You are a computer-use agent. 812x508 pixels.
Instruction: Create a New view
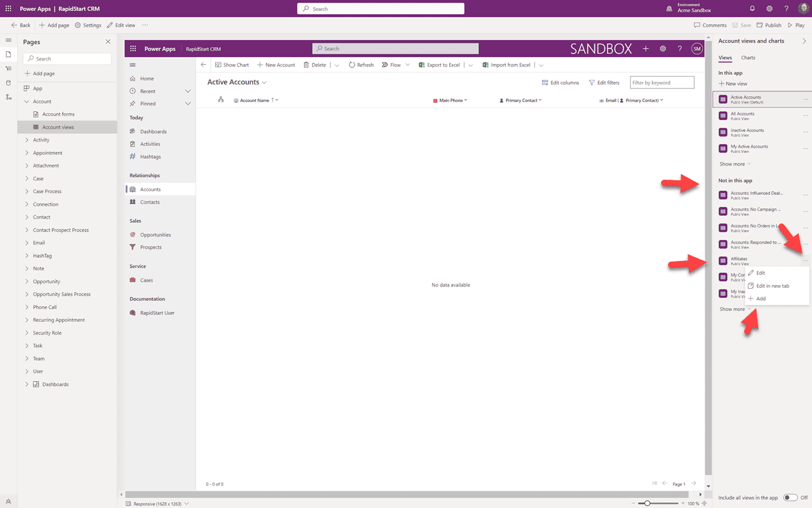click(x=733, y=83)
